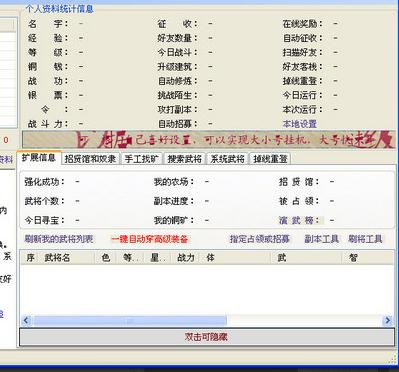
Task: Click the 好友客栈 label
Action: tap(302, 67)
